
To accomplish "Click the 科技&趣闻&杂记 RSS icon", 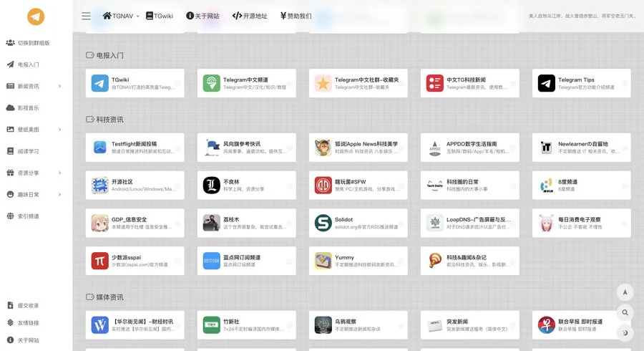I will (x=435, y=261).
